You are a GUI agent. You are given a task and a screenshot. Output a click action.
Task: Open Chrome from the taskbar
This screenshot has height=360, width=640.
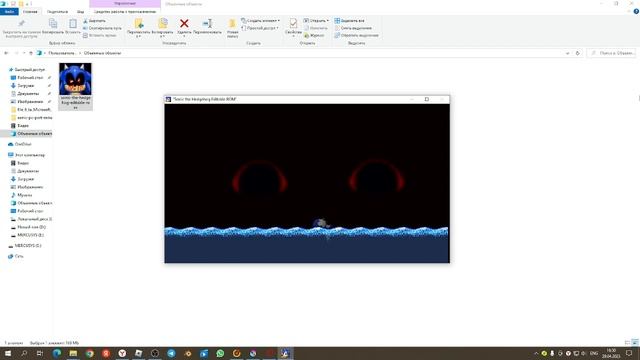coord(90,353)
